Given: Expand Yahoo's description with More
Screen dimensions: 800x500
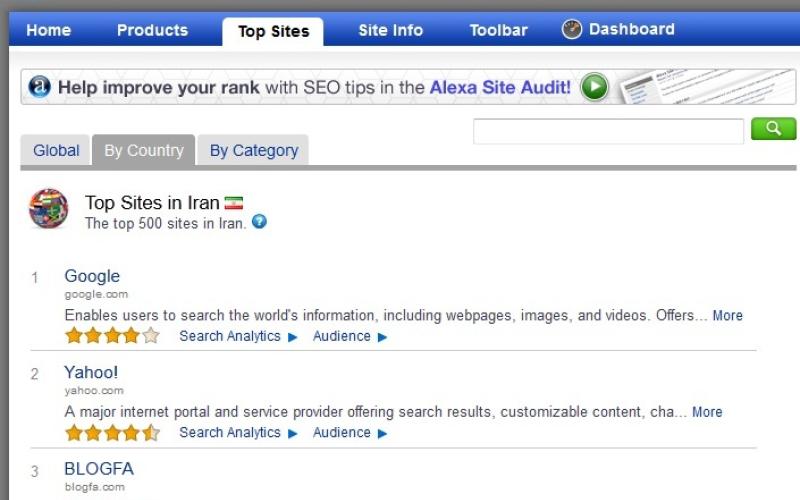Looking at the screenshot, I should click(x=706, y=411).
